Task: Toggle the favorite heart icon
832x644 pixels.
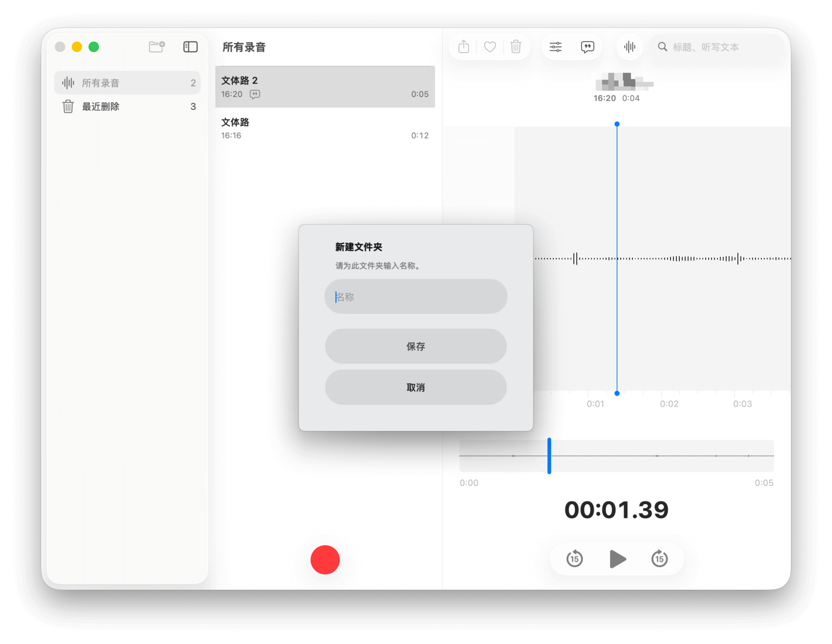Action: click(x=490, y=47)
